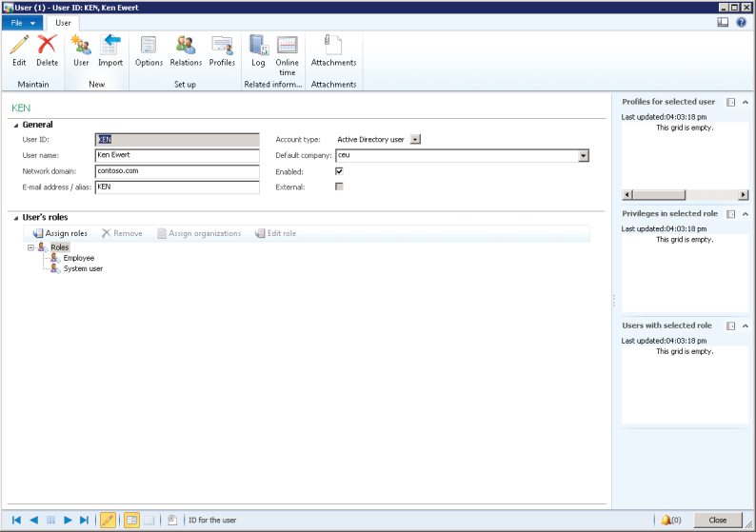Collapse Profiles for selected user panel

[x=745, y=102]
